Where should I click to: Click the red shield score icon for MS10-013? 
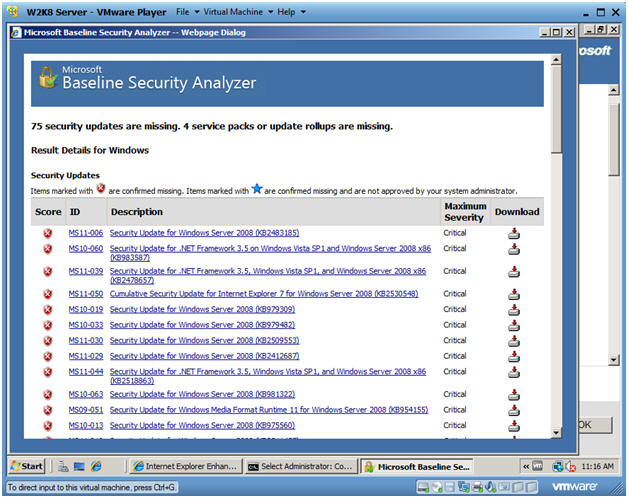48,425
